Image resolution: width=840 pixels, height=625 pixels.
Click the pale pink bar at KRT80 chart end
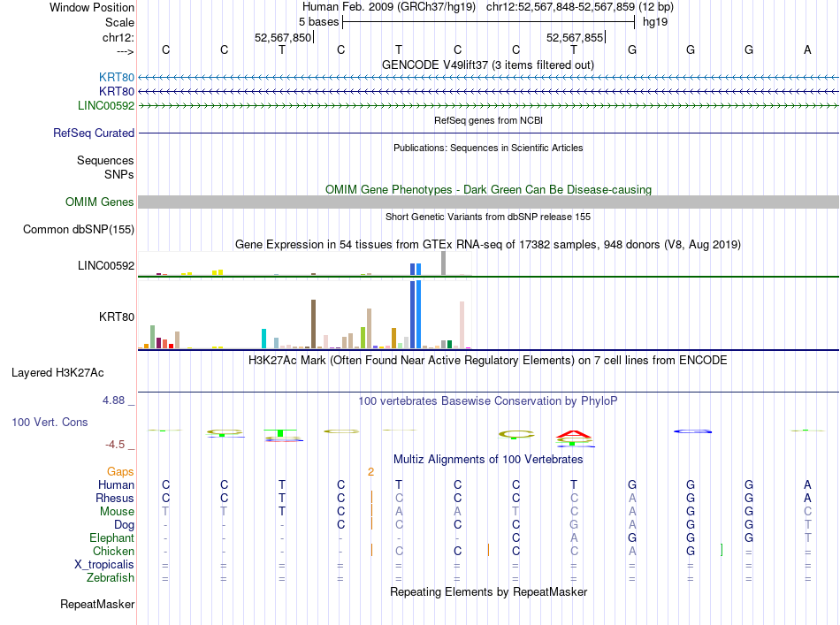coord(462,325)
